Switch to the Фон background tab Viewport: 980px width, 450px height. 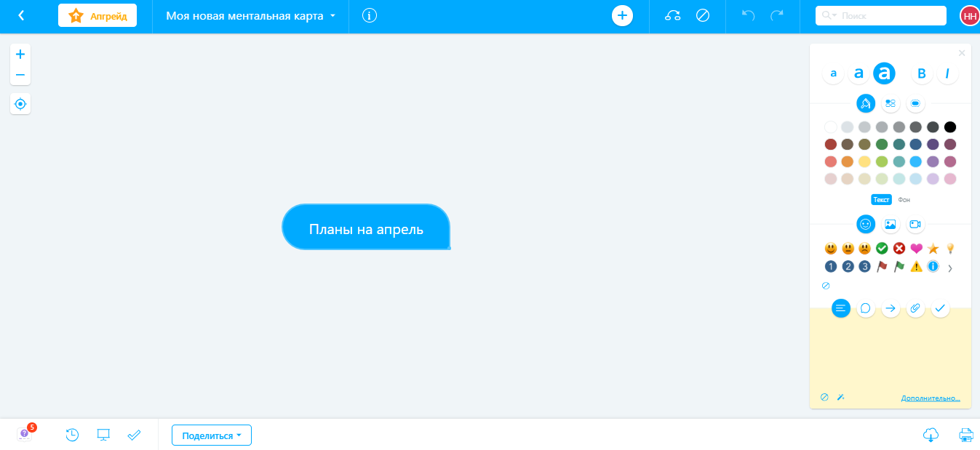pyautogui.click(x=904, y=200)
